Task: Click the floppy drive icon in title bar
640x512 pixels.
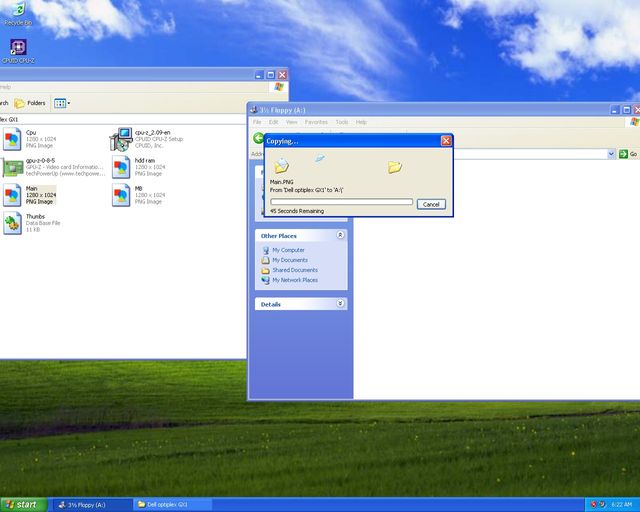Action: 254,110
